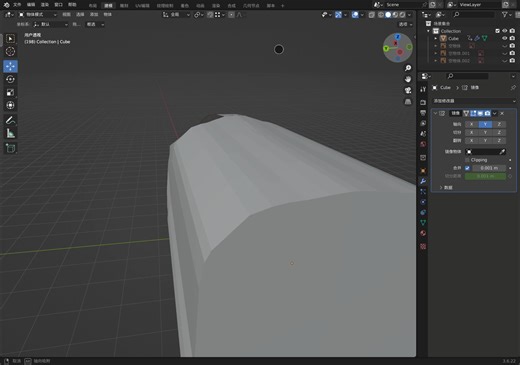
Task: Click the viewport zoom magnifier icon
Action: click(408, 68)
